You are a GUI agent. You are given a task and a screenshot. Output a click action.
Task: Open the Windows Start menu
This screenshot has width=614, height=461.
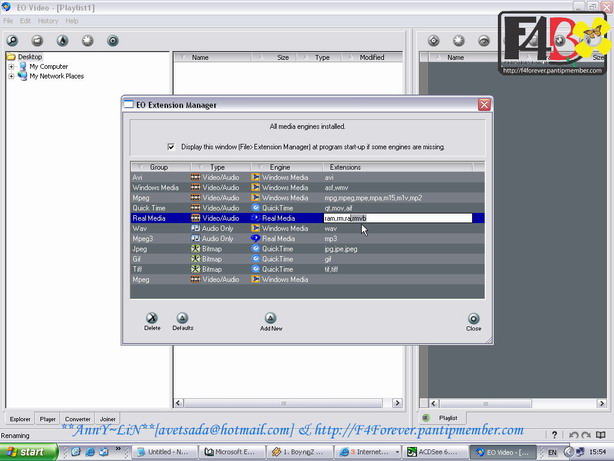(x=28, y=452)
